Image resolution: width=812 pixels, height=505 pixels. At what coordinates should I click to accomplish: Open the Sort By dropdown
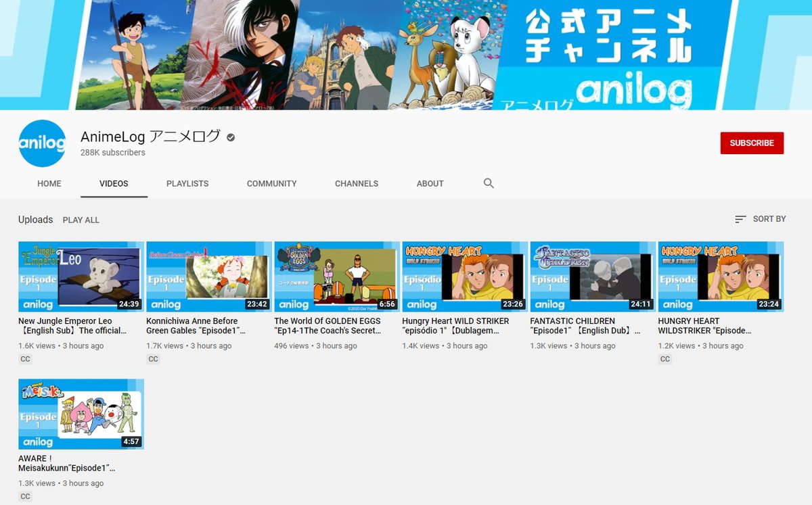point(761,219)
